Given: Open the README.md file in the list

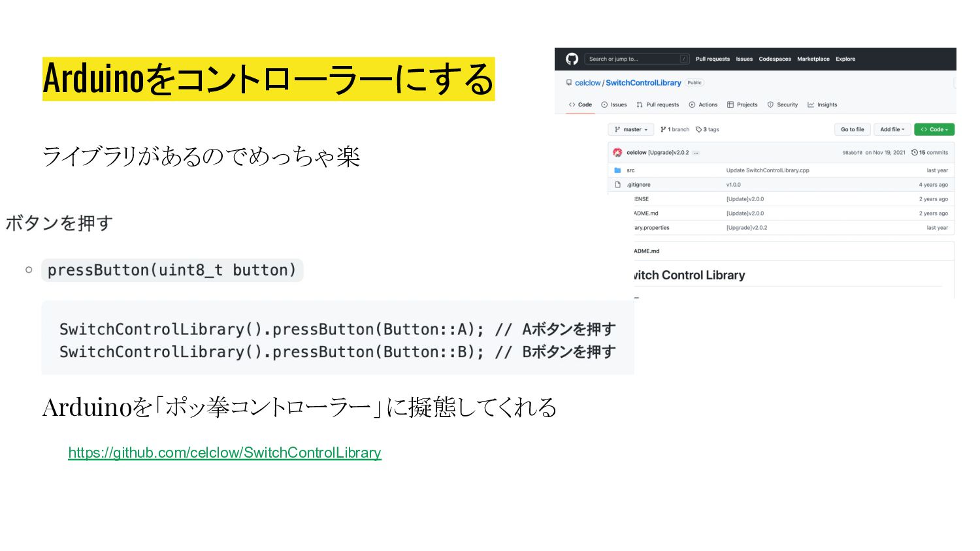Looking at the screenshot, I should [646, 213].
